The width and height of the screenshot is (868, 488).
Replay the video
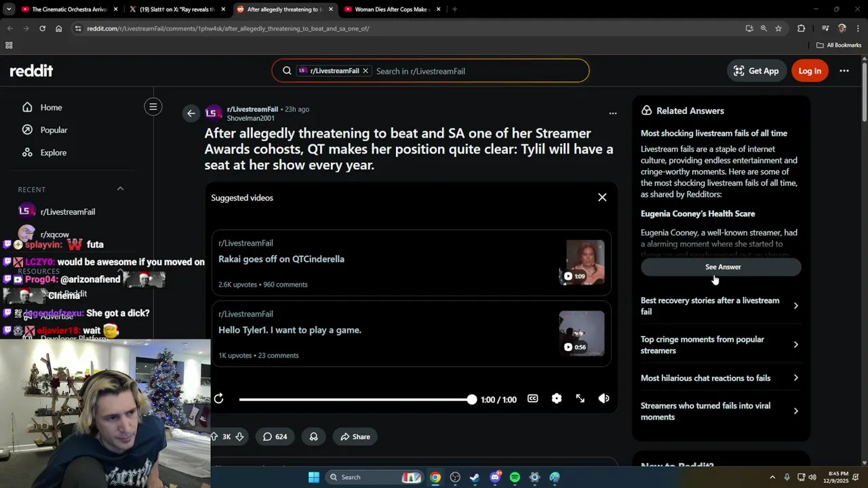(218, 399)
